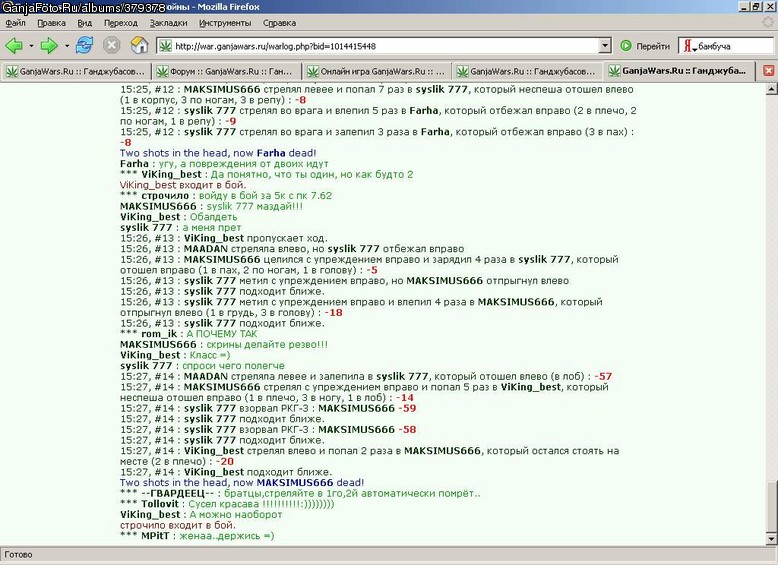Click scrollbar down arrow

pyautogui.click(x=772, y=539)
